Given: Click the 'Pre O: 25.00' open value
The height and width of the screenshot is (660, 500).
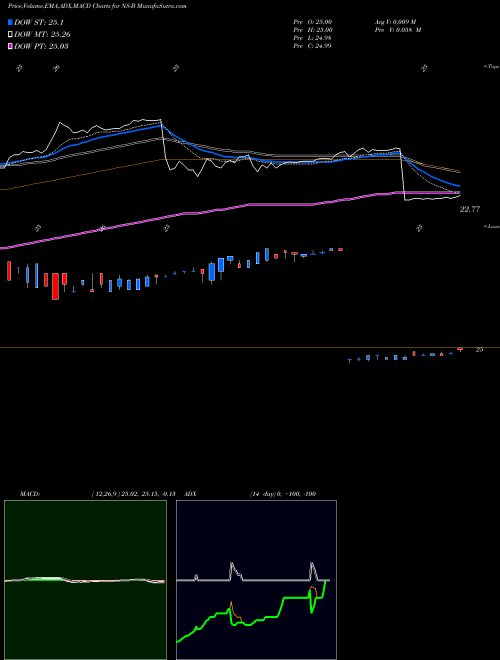Looking at the screenshot, I should point(313,22).
